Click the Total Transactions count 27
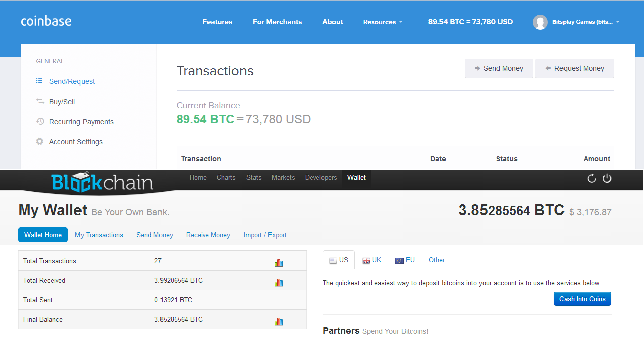Viewport: 644px width, 339px height. tap(158, 261)
